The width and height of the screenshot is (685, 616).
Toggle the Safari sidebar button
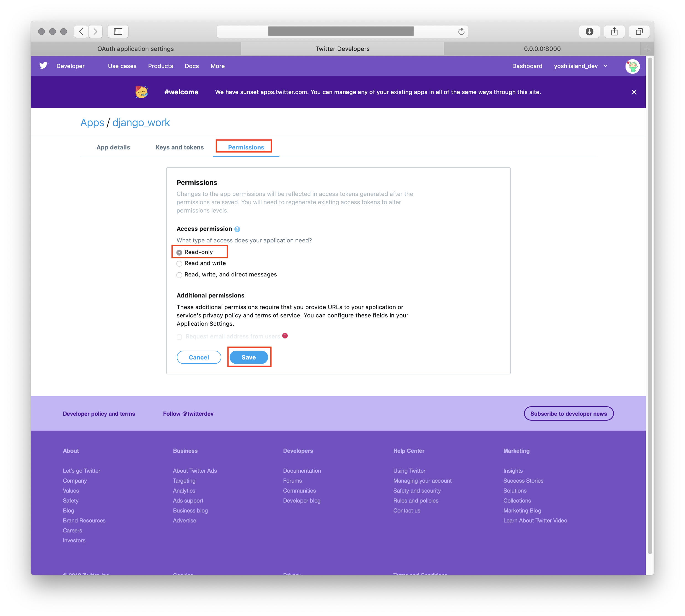118,32
